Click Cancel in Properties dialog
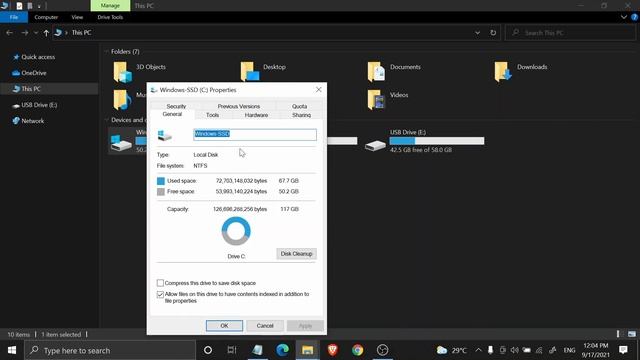 [x=265, y=326]
